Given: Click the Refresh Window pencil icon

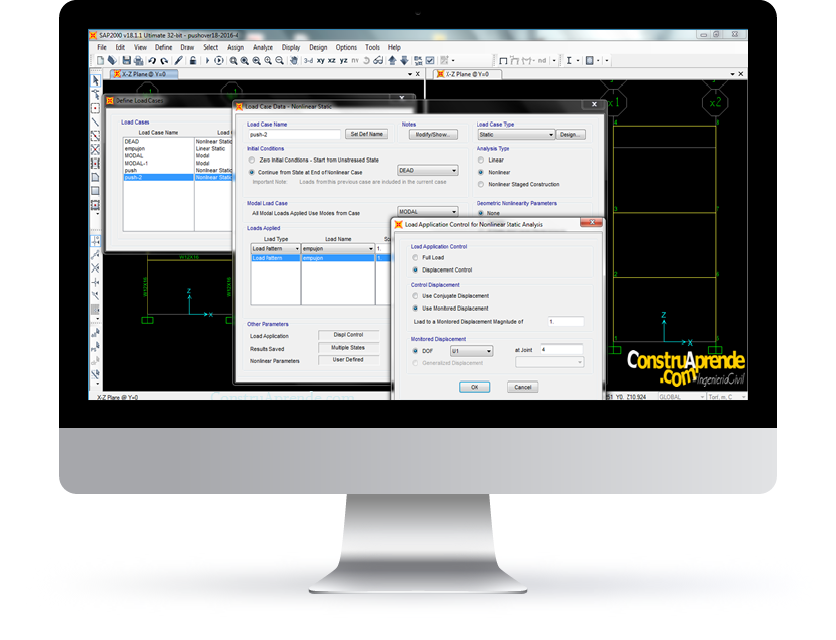Looking at the screenshot, I should tap(179, 61).
